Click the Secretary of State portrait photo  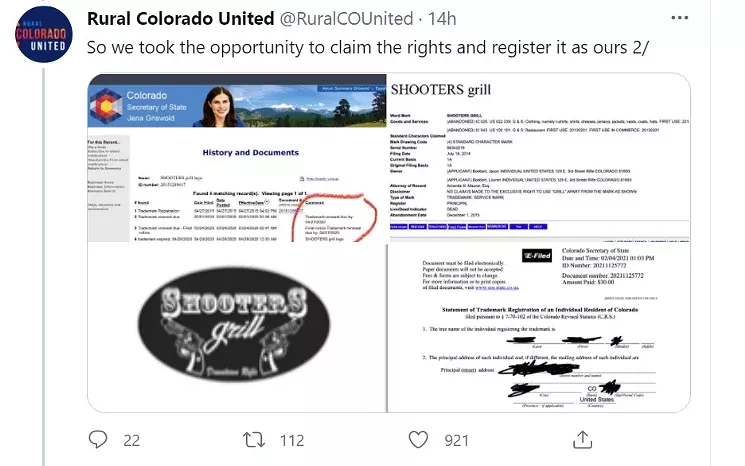[221, 106]
